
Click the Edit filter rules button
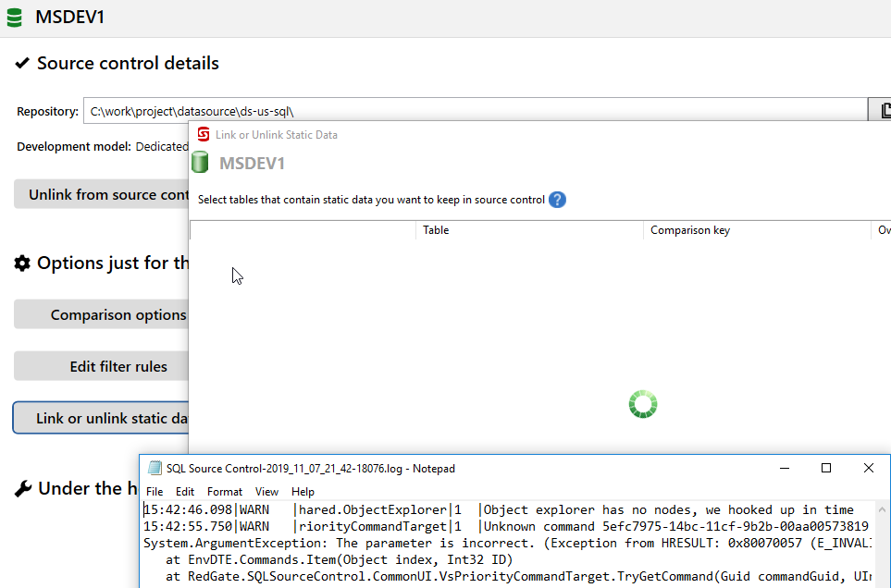(x=102, y=366)
